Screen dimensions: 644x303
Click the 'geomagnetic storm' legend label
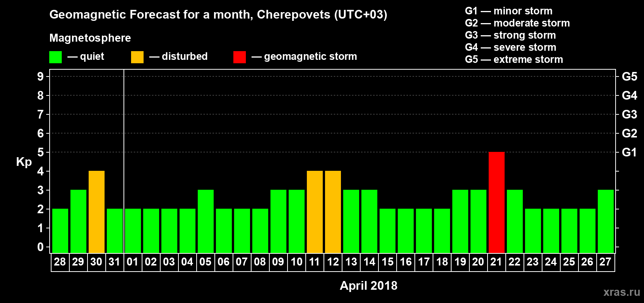coord(310,57)
